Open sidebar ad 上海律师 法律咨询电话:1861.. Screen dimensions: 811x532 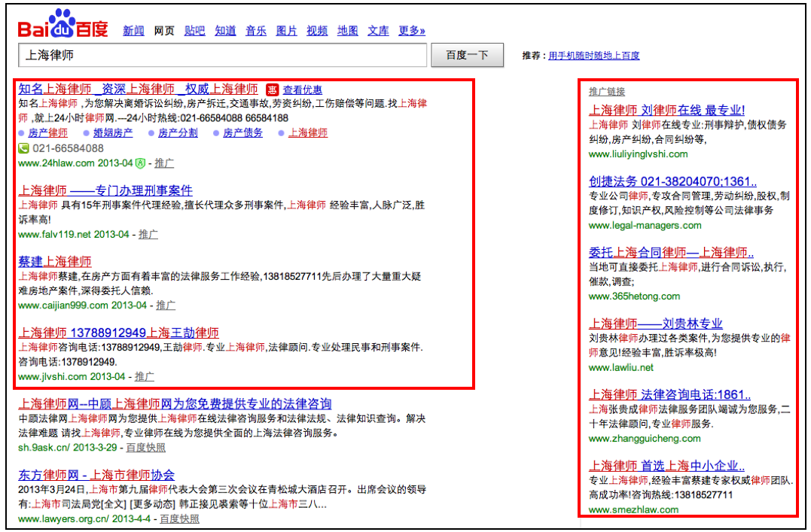tap(669, 394)
